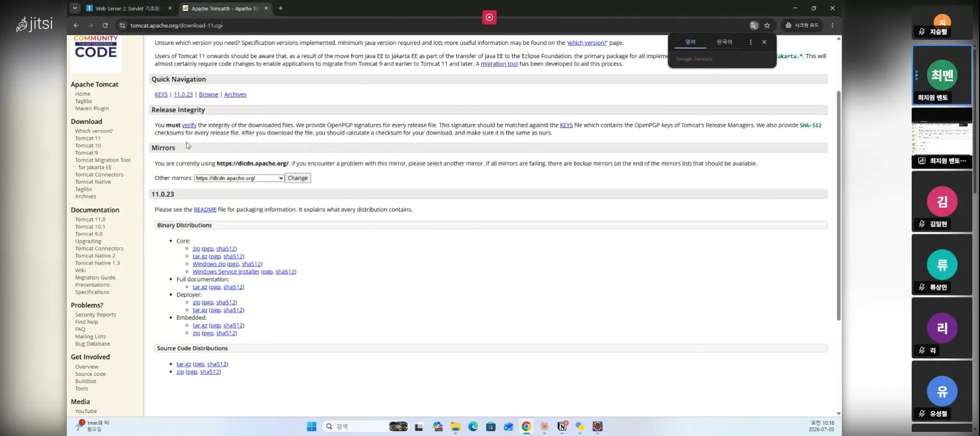
Task: Bookmark this page with the star icon
Action: (x=767, y=25)
